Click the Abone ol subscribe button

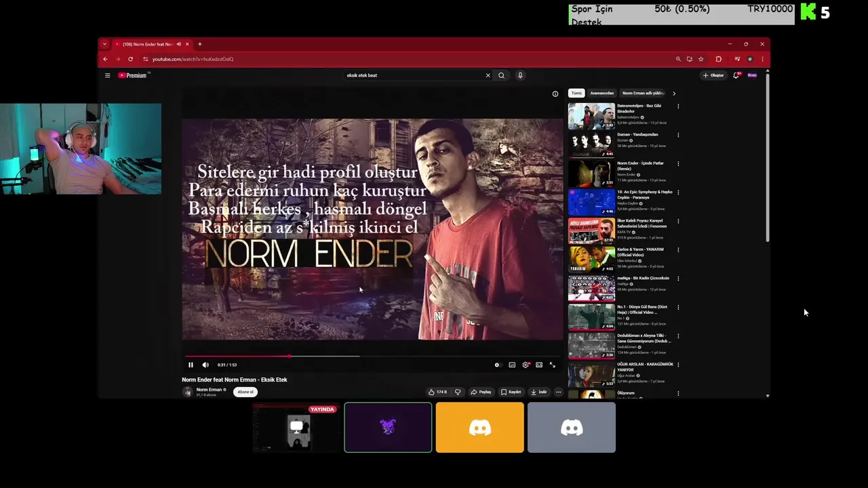[x=245, y=392]
